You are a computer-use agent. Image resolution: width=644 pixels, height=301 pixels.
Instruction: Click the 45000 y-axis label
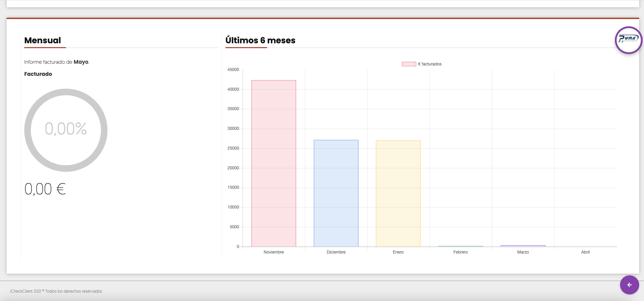tap(233, 70)
